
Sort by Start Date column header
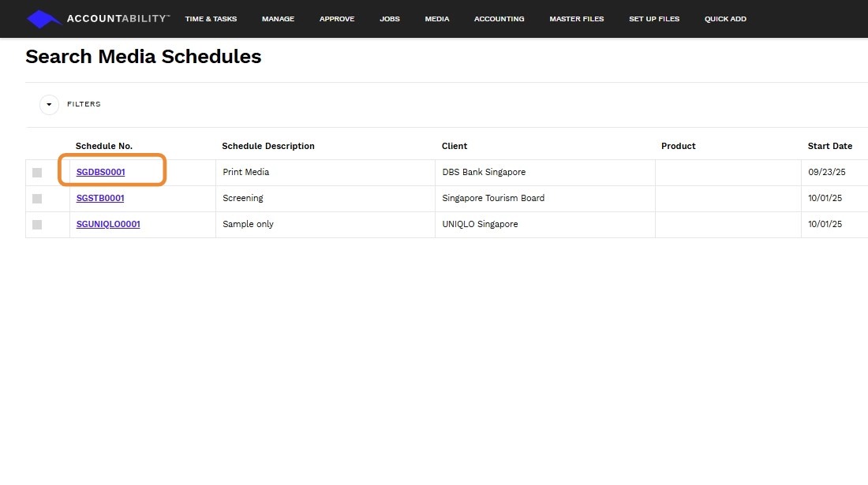(x=829, y=146)
